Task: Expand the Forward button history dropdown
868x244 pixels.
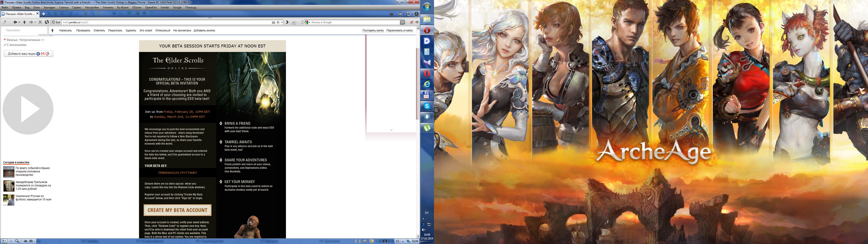Action: (35, 22)
